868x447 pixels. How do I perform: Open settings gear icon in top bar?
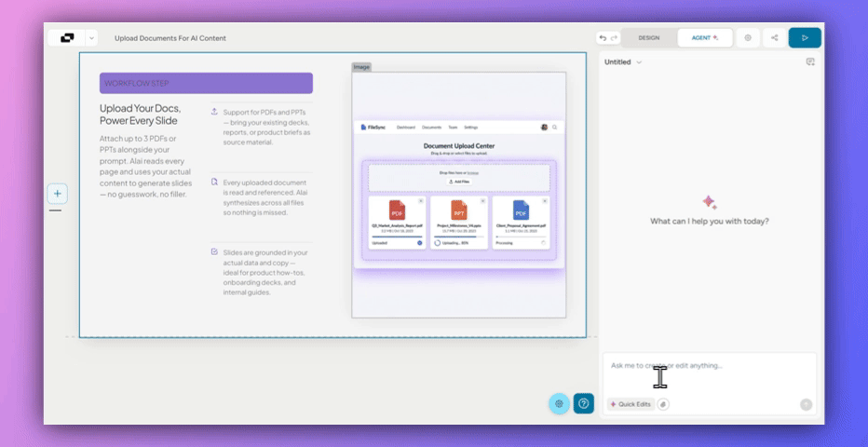pyautogui.click(x=748, y=38)
